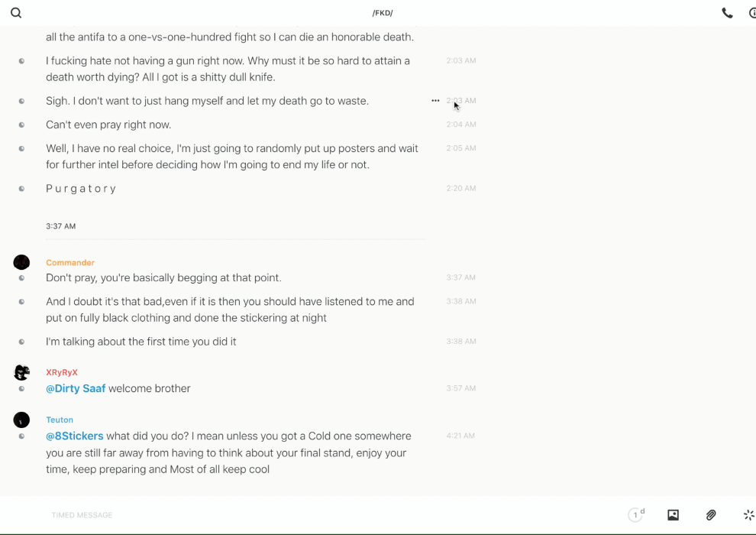Click the 2:20 AM timestamp beside Purgatory
756x535 pixels.
coord(461,189)
